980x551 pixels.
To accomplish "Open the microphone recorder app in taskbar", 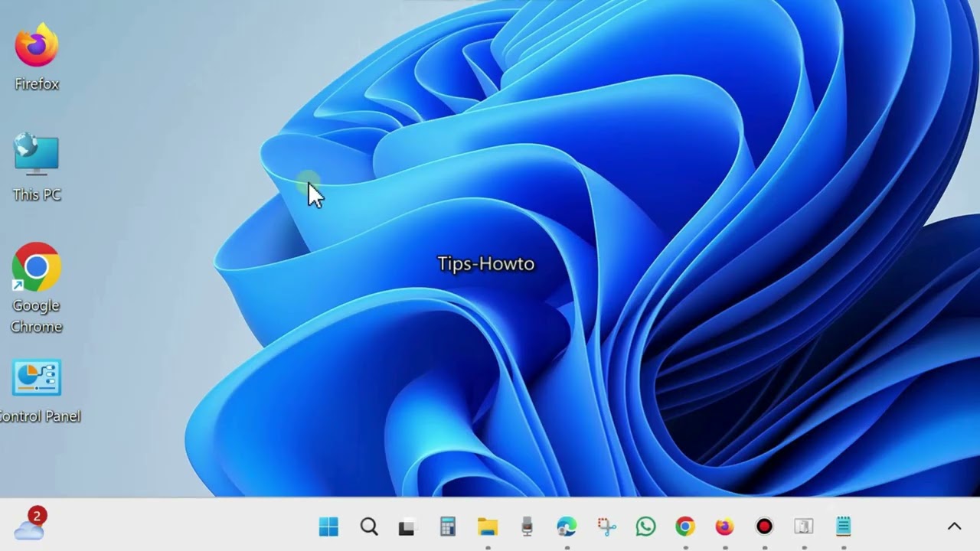I will [527, 527].
